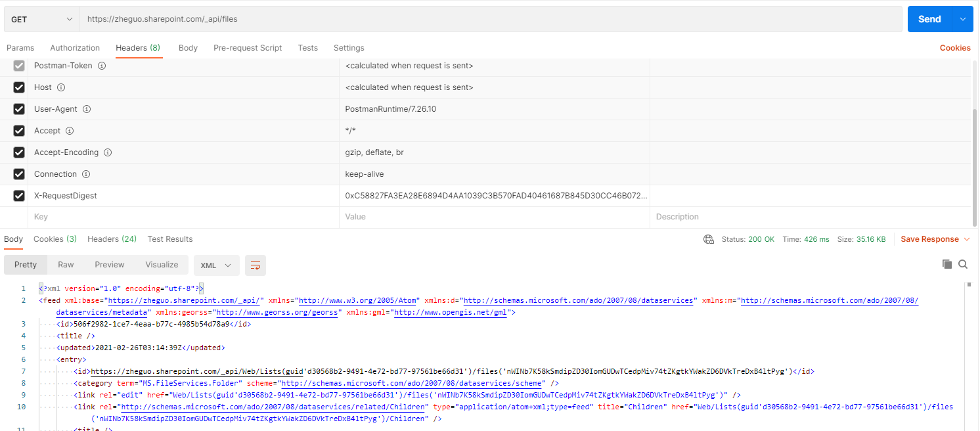Copy the response body to clipboard
Screen dimensions: 980x431
(x=947, y=263)
